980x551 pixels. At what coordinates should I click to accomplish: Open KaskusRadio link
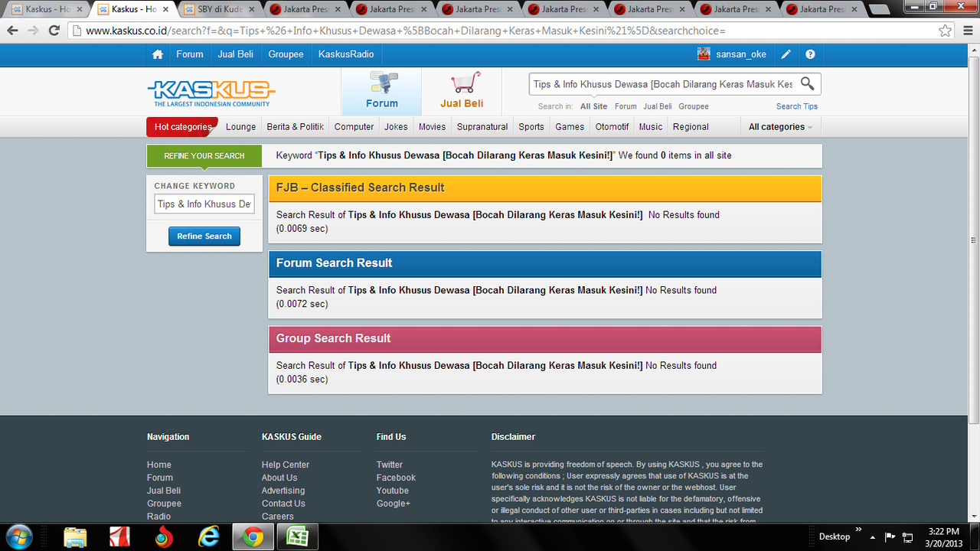click(346, 54)
